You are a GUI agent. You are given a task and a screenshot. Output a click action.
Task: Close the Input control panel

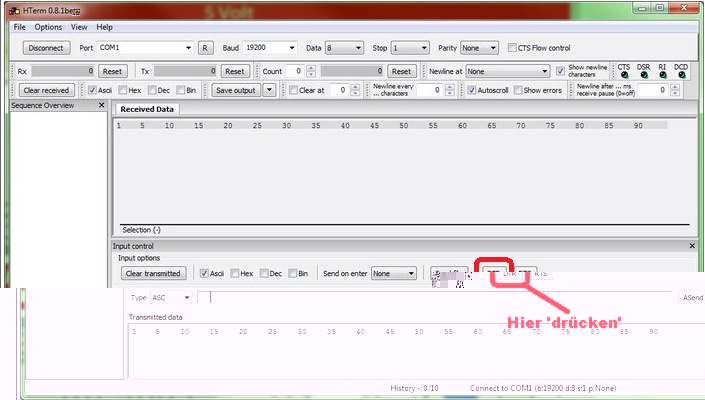pos(692,246)
